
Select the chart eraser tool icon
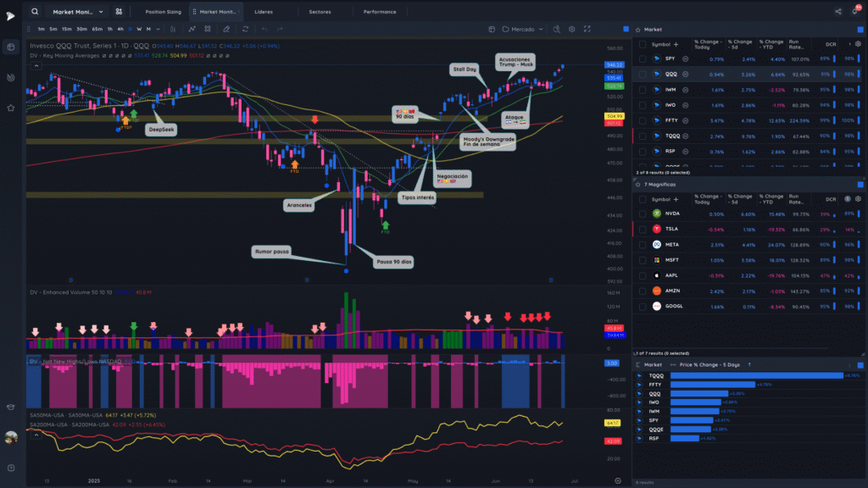[226, 30]
